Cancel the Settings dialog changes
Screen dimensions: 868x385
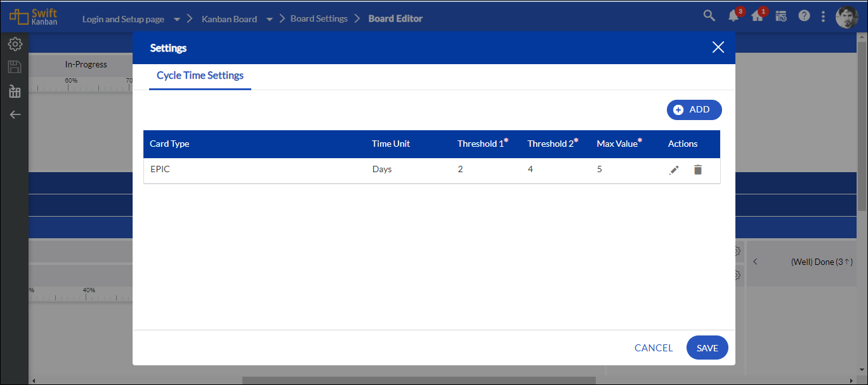(654, 348)
